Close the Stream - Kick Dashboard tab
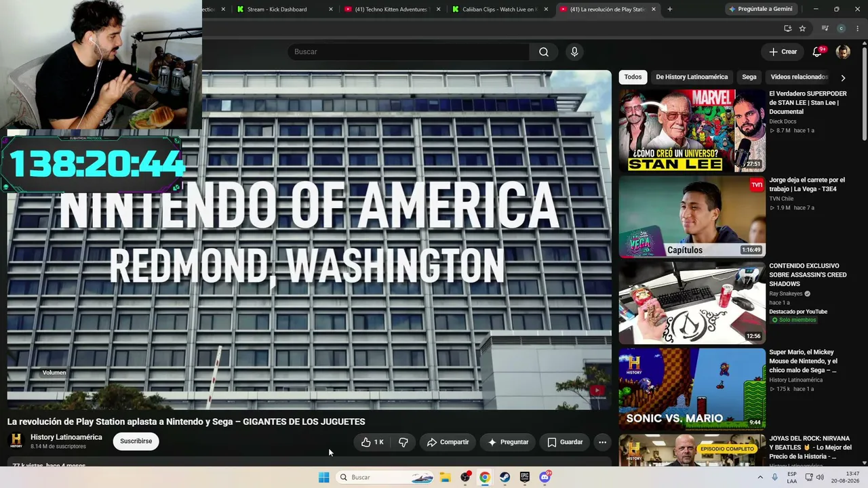 pyautogui.click(x=331, y=9)
